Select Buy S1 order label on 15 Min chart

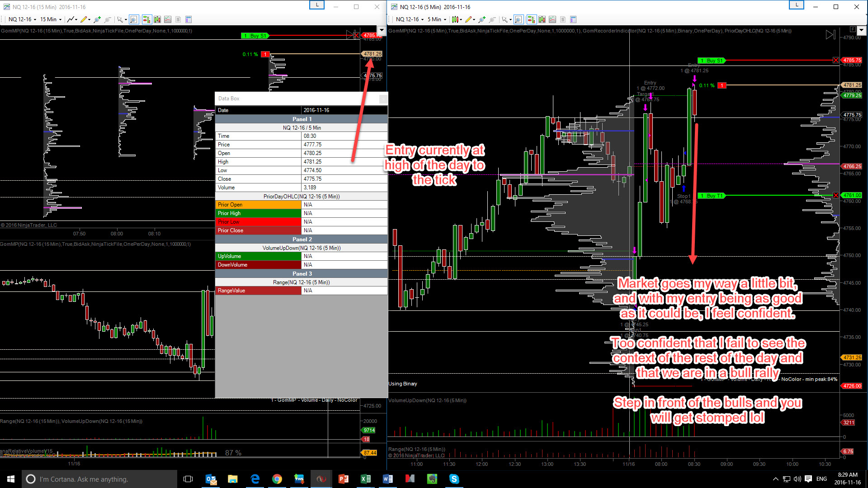coord(255,36)
